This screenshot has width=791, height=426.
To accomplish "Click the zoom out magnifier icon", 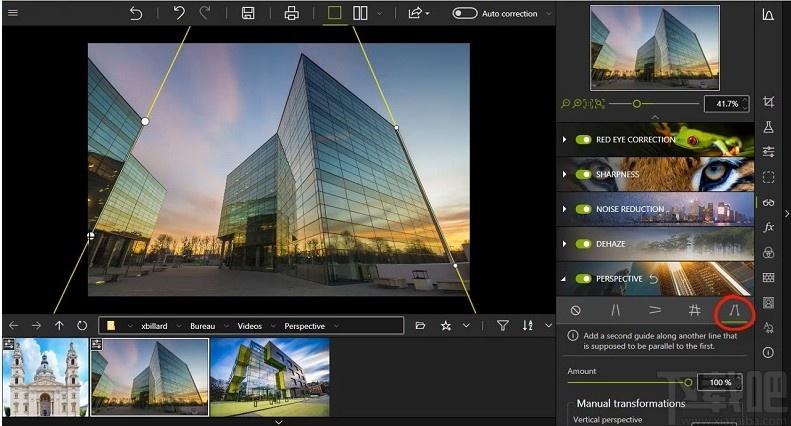I will coord(565,103).
